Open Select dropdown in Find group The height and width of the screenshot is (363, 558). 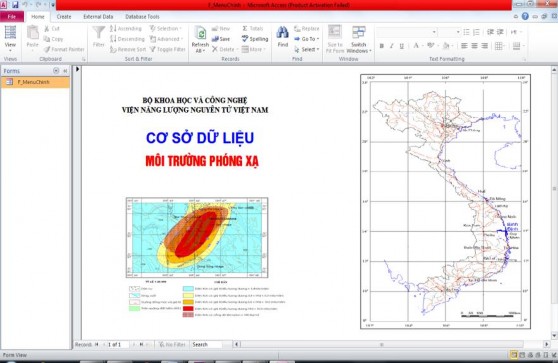click(x=307, y=49)
